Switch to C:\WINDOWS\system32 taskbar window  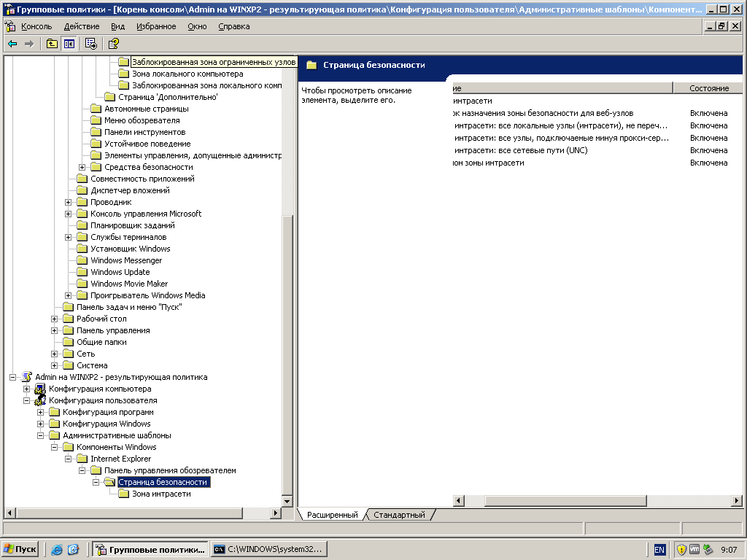coord(269,550)
